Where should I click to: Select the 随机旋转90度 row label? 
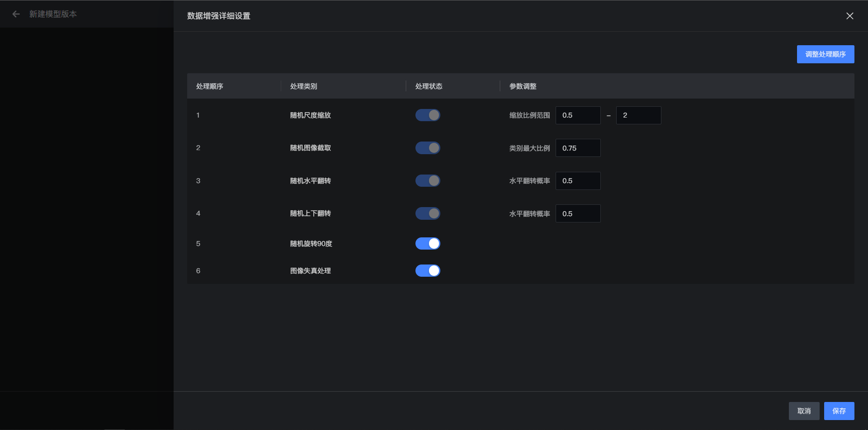coord(311,244)
